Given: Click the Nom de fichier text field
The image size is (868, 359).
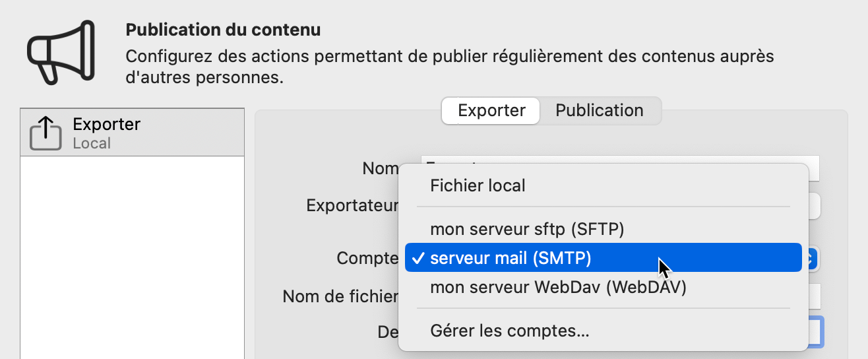Looking at the screenshot, I should click(814, 296).
